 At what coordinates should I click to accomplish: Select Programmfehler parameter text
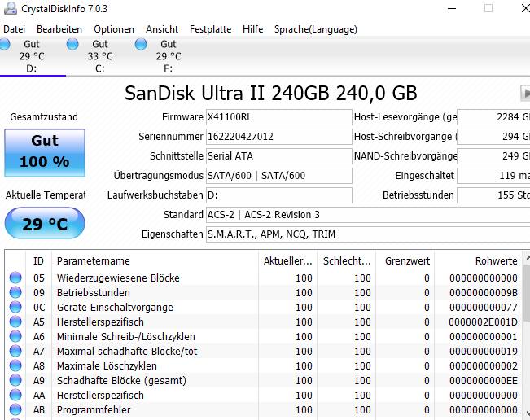[x=94, y=410]
